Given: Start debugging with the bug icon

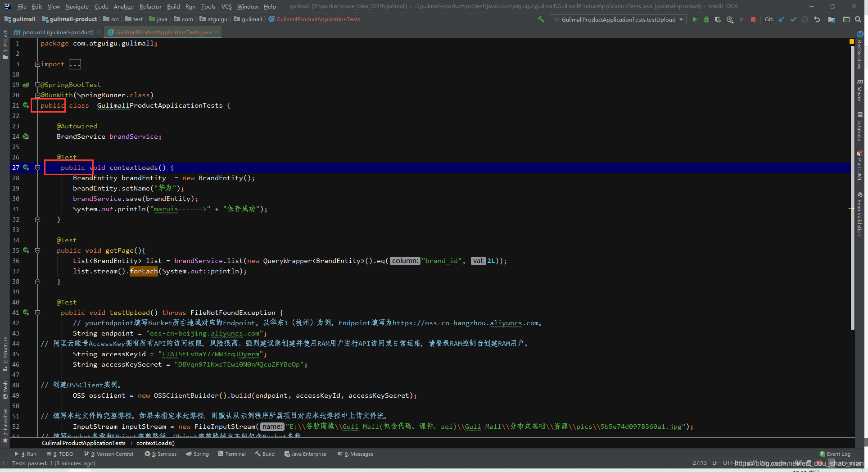Looking at the screenshot, I should click(x=706, y=19).
